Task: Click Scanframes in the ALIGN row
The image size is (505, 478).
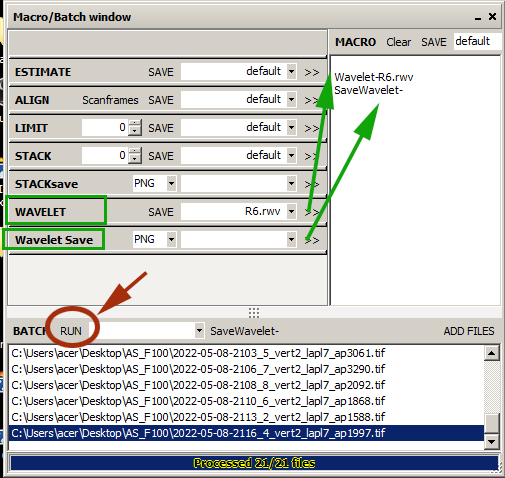Action: click(110, 100)
